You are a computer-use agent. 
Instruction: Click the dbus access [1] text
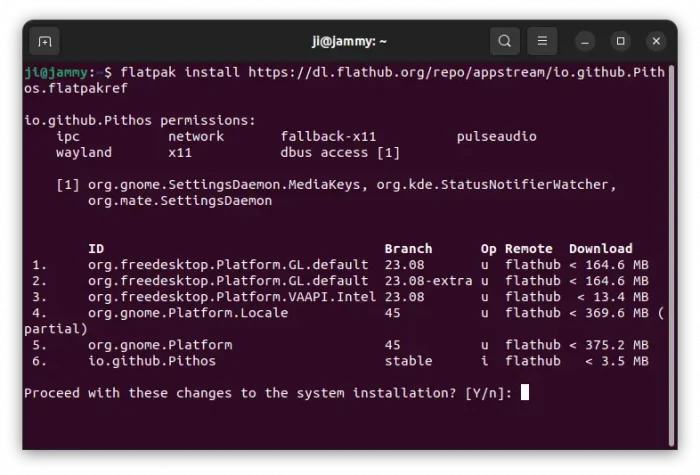[x=340, y=152]
